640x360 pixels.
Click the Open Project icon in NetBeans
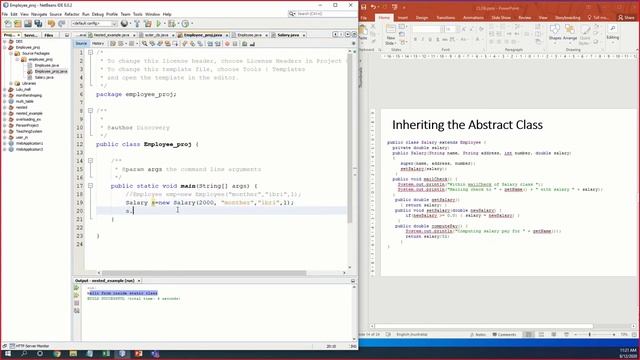(28, 24)
